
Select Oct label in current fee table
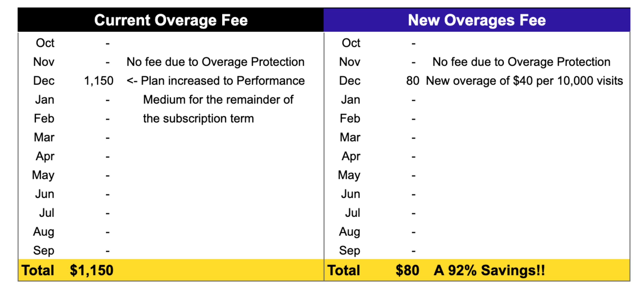click(x=45, y=43)
